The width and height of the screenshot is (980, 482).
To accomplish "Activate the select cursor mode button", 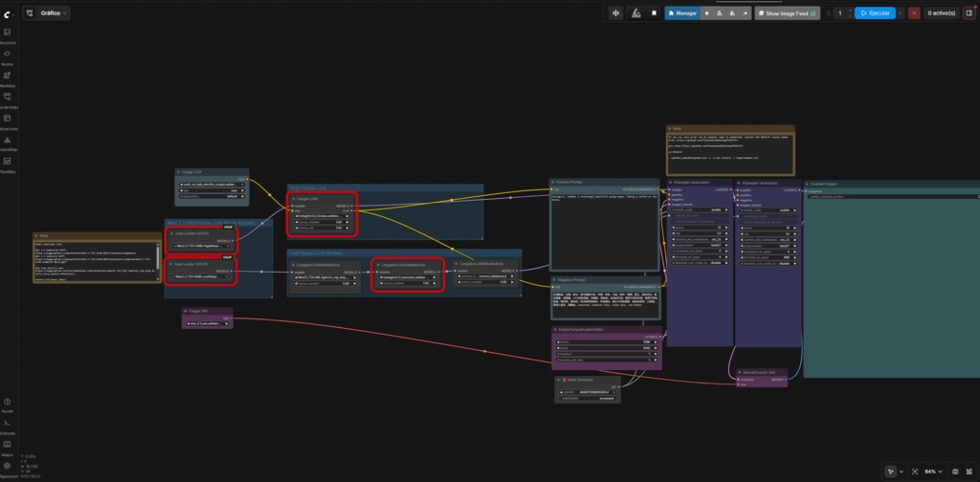I will click(891, 471).
